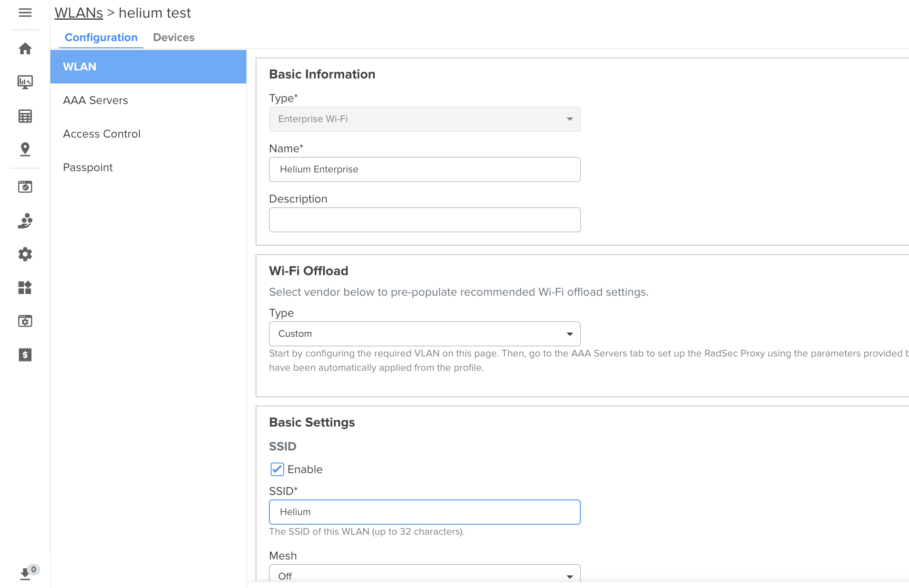Open the map location pin icon
Screen dimensions: 909x588
click(25, 149)
